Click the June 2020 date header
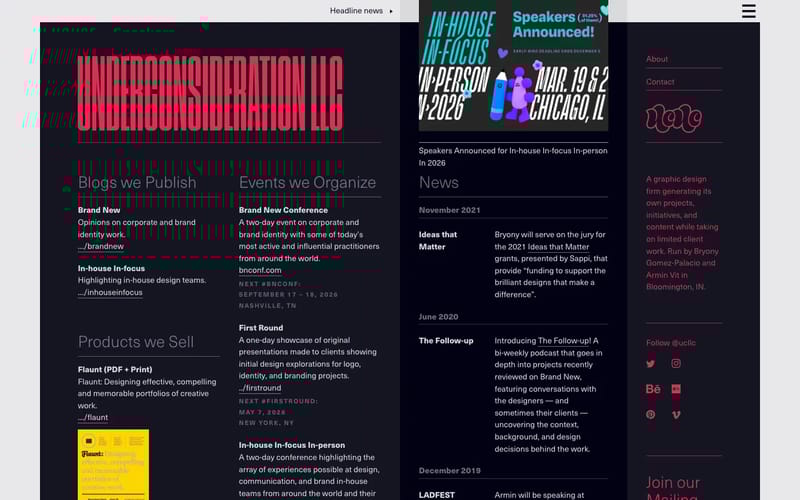This screenshot has width=800, height=500. click(x=438, y=317)
